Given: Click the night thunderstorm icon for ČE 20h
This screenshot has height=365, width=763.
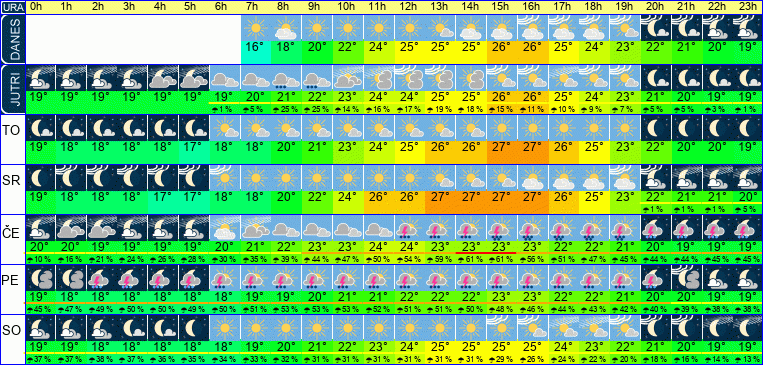Looking at the screenshot, I should coord(656,228).
